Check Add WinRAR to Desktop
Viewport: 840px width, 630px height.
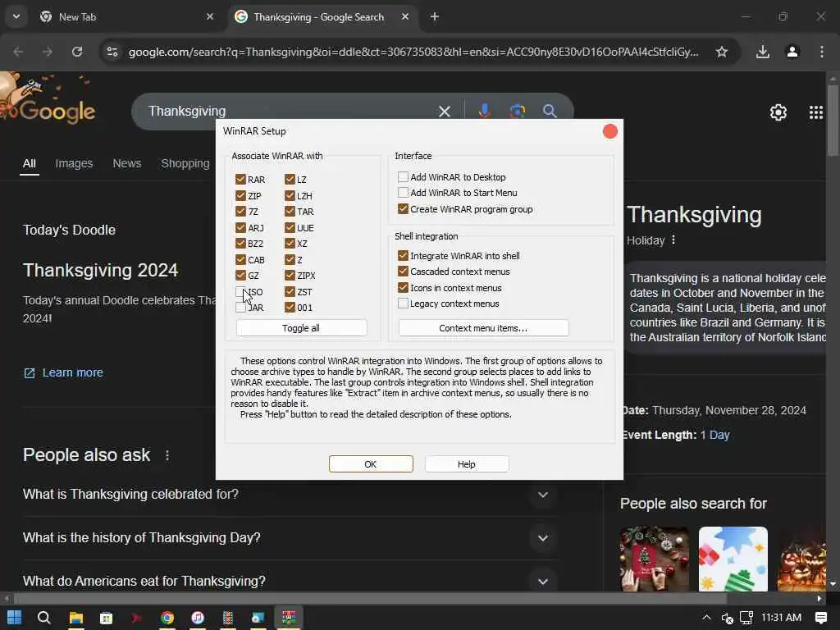[403, 177]
